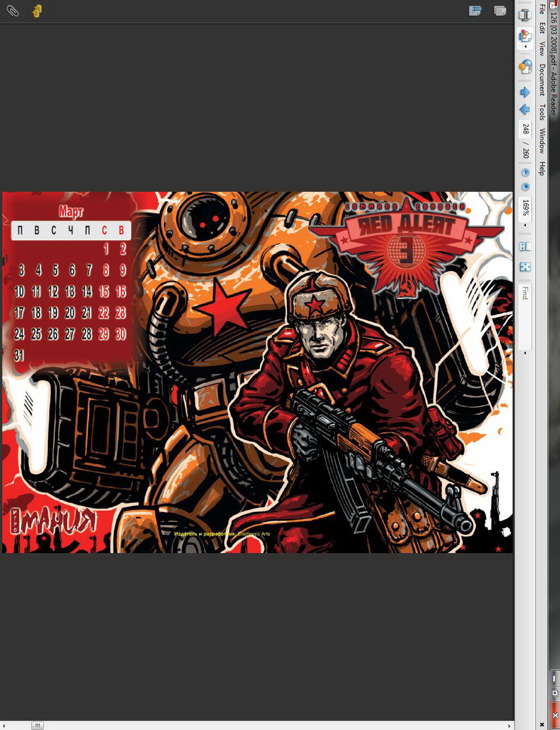Screen dimensions: 560x730
Task: Click the Start Meeting globe icon
Action: [525, 67]
